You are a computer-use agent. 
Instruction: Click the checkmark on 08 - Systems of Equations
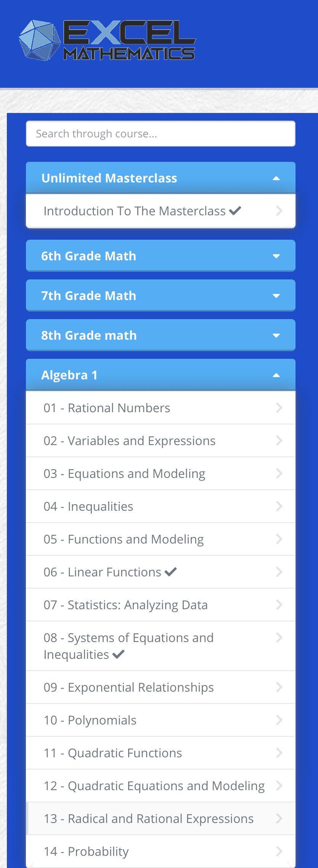[118, 654]
